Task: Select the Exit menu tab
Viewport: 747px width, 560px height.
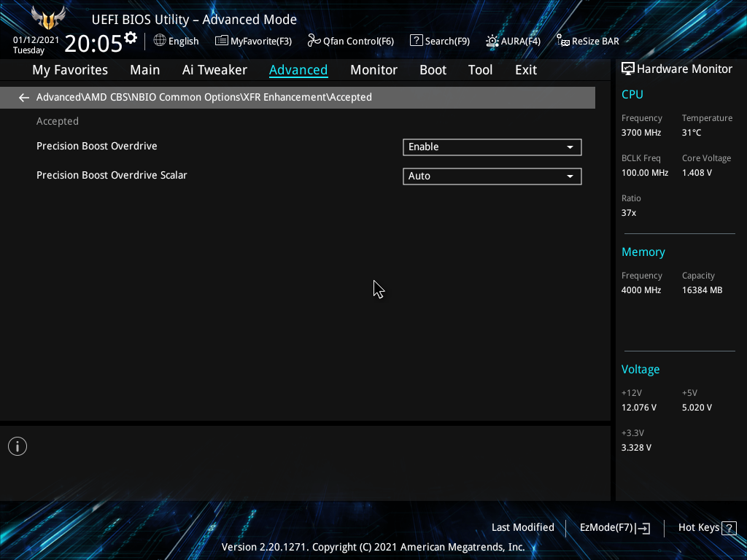Action: pos(525,70)
